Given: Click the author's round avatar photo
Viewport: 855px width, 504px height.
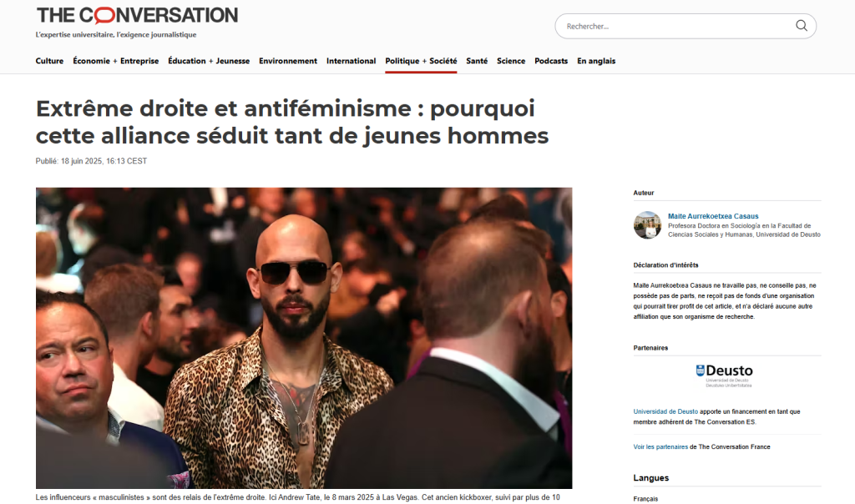Looking at the screenshot, I should click(x=647, y=225).
